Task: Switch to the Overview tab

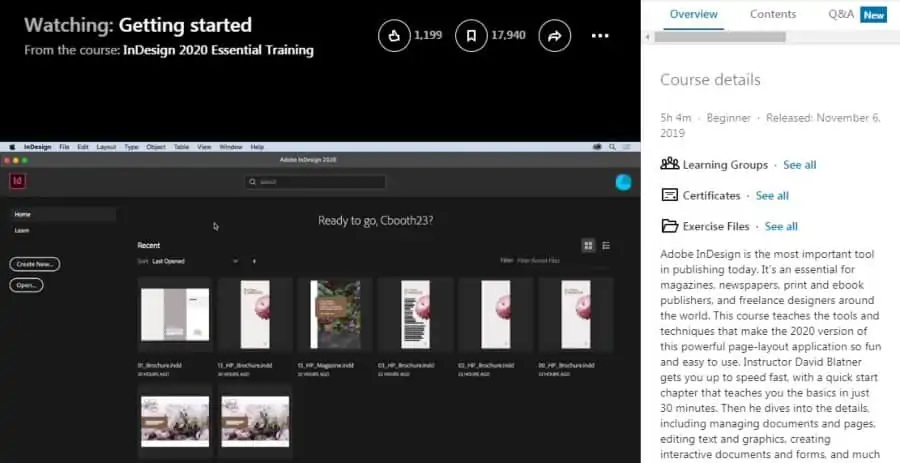Action: click(x=693, y=14)
